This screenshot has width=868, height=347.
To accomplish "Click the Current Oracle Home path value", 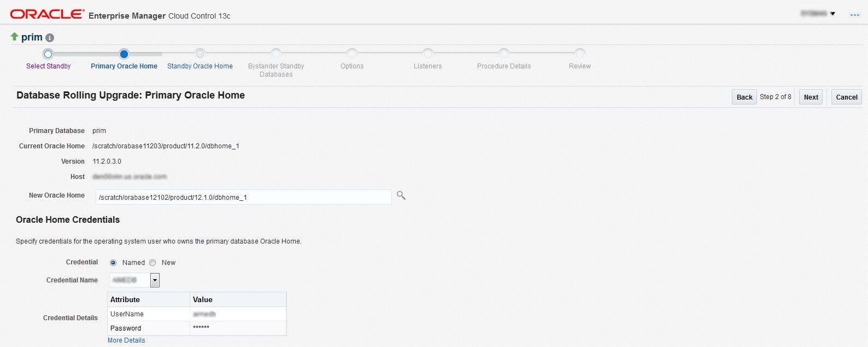I will [166, 146].
